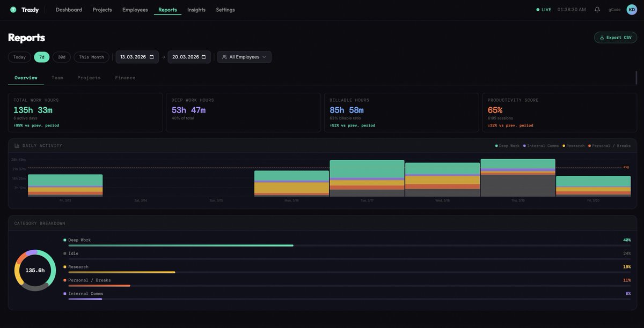Click calendar icon in 20.03.2026 end date
Screen dimensions: 644x328
pyautogui.click(x=203, y=57)
